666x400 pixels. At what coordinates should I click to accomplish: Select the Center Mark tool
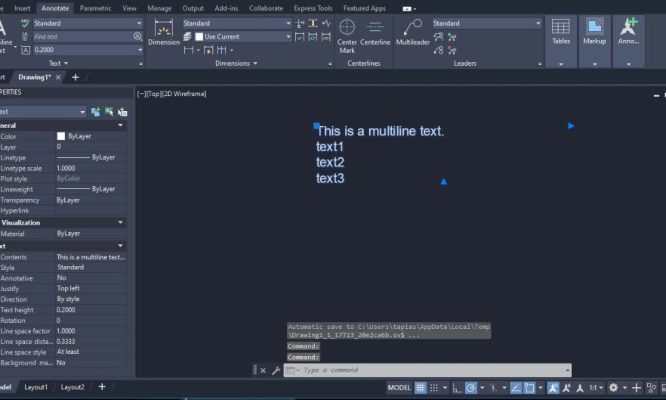[x=347, y=32]
